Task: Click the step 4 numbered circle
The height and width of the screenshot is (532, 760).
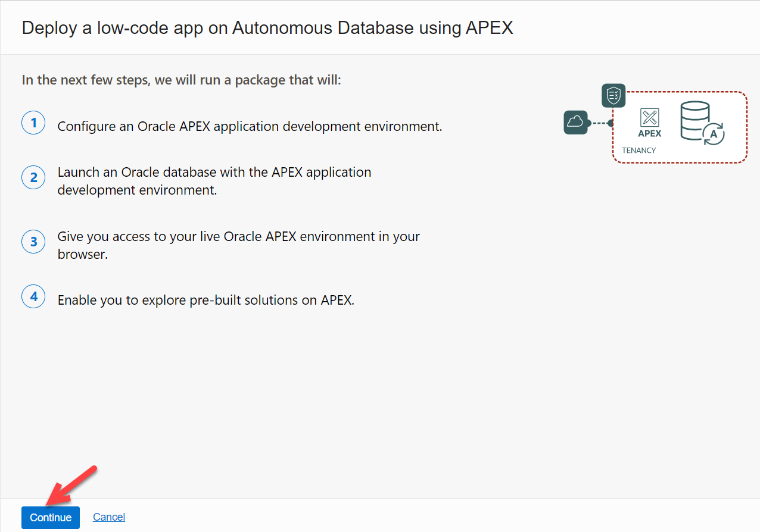Action: [x=33, y=296]
